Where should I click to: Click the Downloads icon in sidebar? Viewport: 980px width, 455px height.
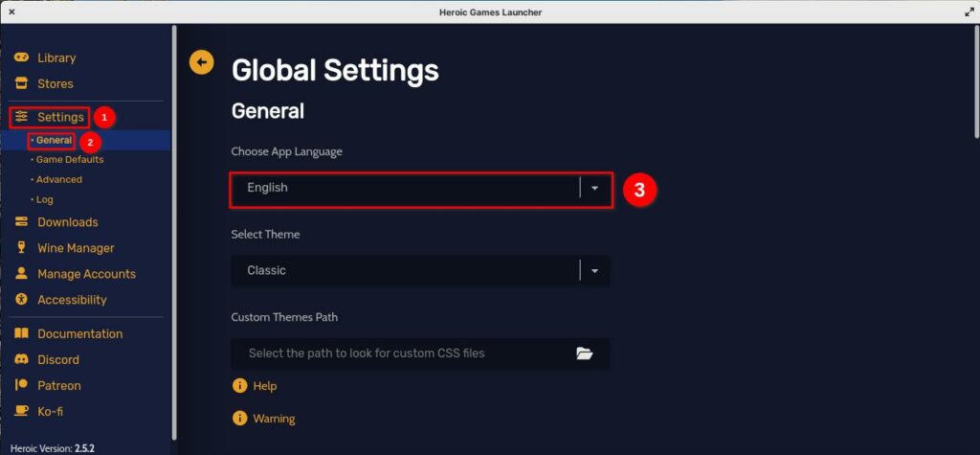(x=21, y=222)
